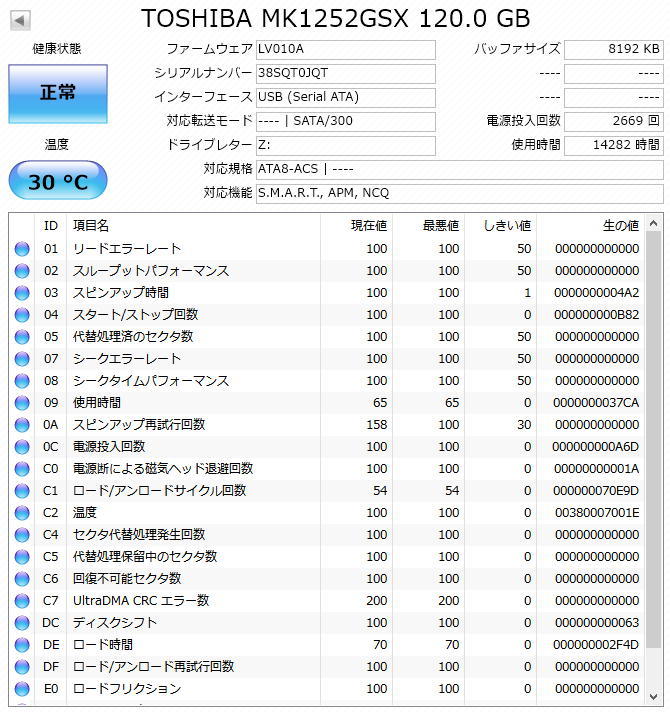Click the status orb for row E0 ロードフリクション
Image resolution: width=670 pixels, height=712 pixels.
(22, 689)
